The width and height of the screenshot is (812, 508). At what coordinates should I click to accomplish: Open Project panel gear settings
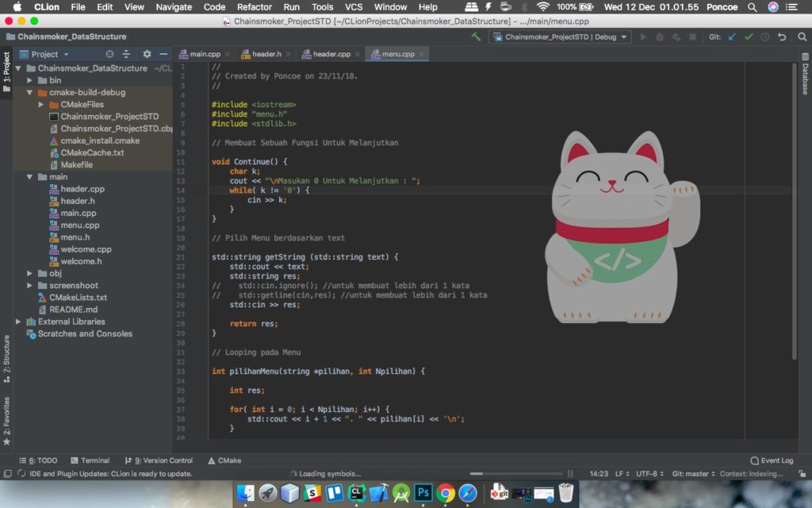(x=147, y=54)
